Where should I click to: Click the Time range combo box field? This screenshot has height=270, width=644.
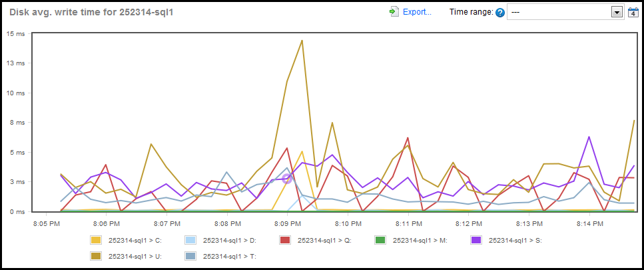point(559,12)
